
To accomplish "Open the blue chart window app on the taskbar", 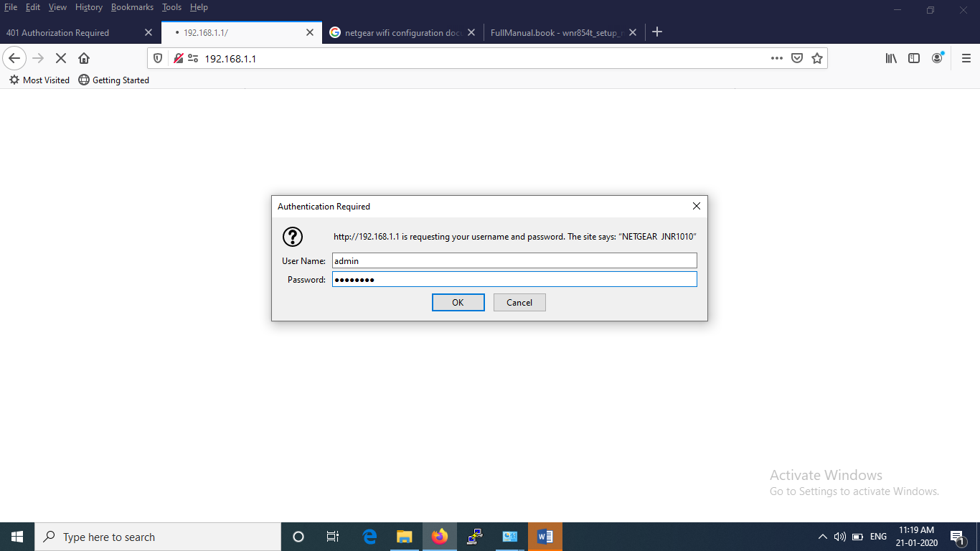I will pyautogui.click(x=510, y=537).
